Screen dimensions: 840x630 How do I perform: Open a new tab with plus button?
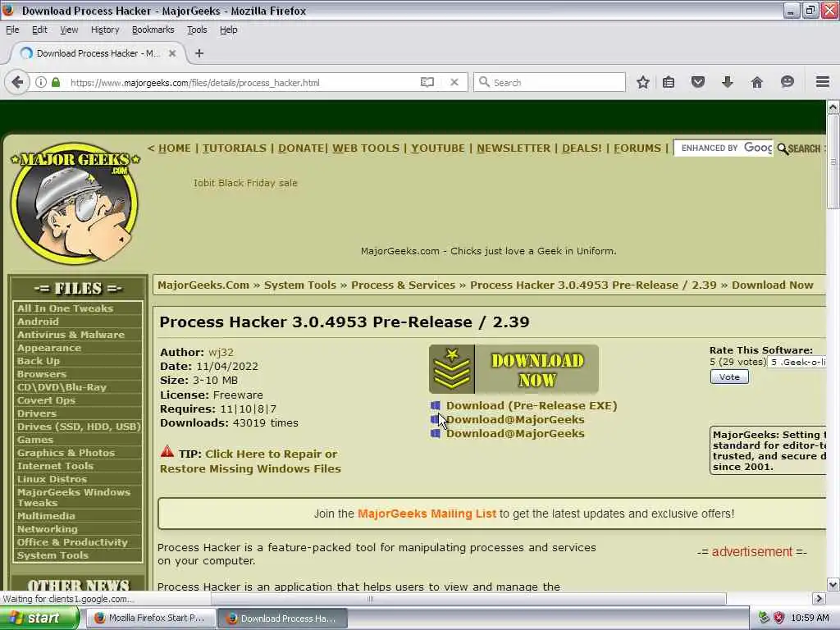tap(199, 53)
